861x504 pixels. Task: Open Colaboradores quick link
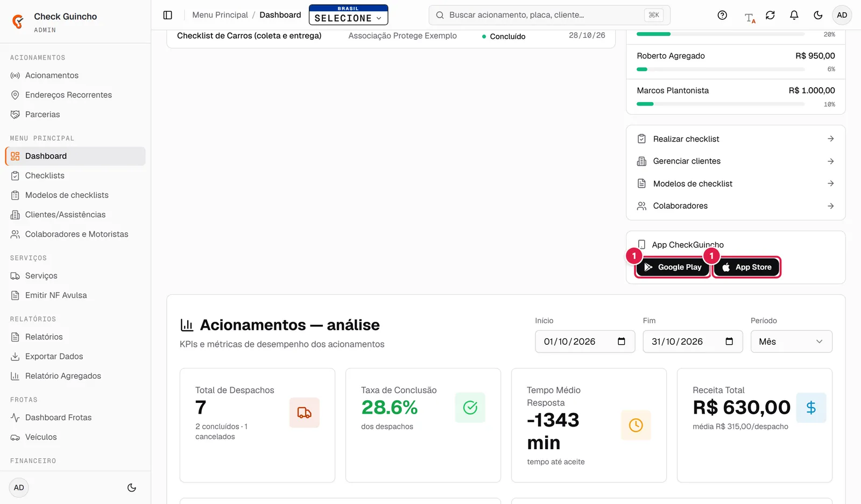click(x=736, y=206)
